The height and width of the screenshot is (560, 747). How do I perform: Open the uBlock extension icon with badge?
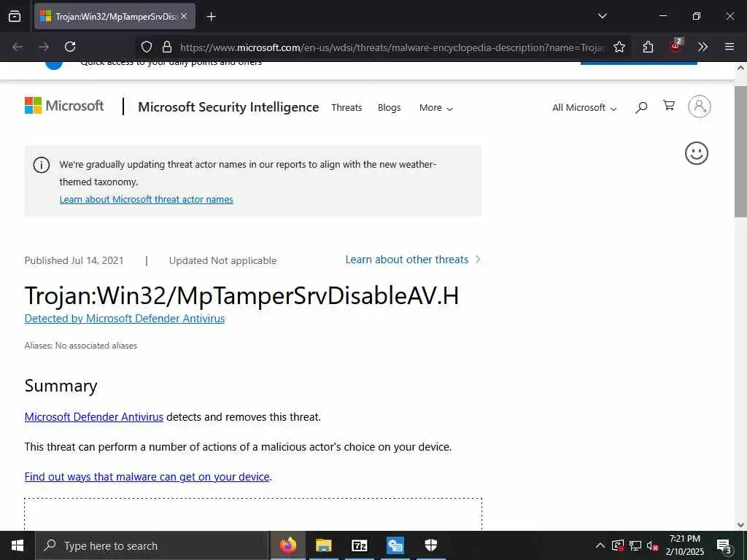[x=676, y=46]
